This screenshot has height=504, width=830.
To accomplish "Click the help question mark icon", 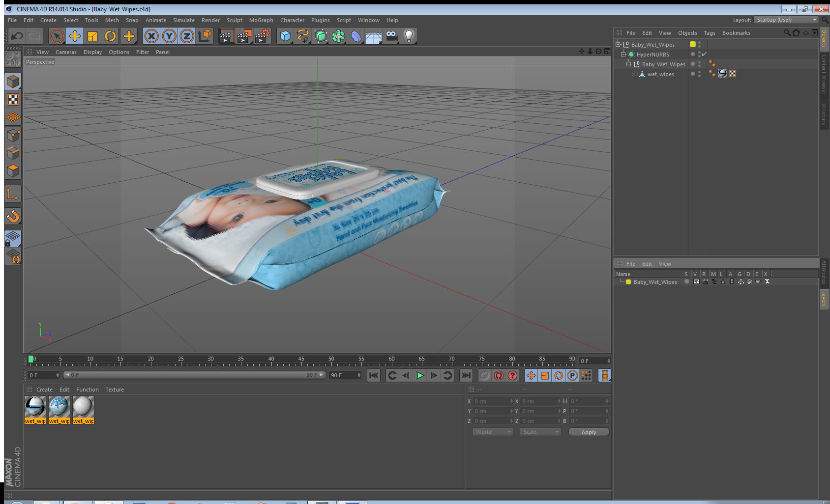I will [512, 375].
